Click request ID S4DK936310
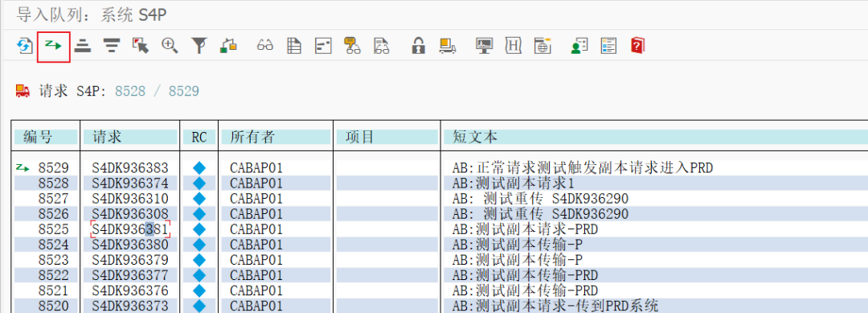Viewport: 868px width, 313px height. click(130, 198)
